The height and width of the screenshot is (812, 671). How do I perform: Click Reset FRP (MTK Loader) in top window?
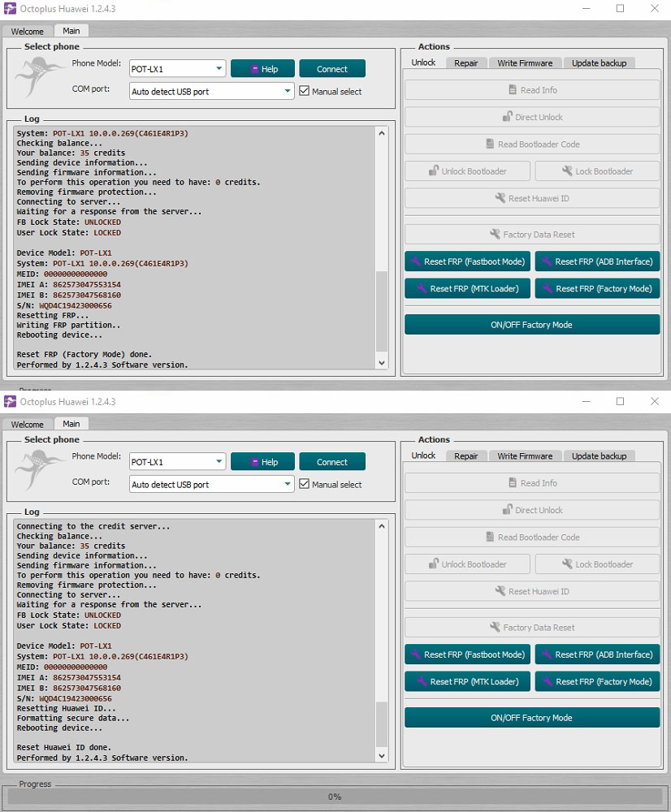point(467,288)
